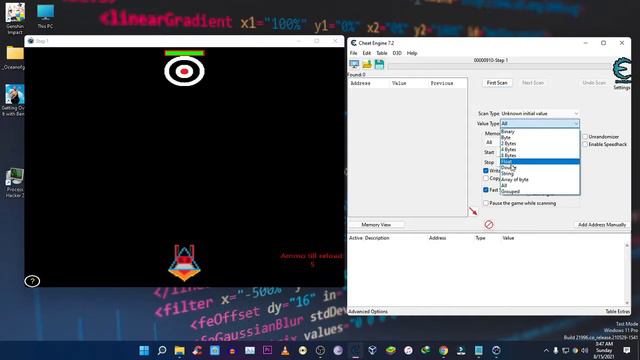Enable the Speedhack checkbox

click(585, 144)
